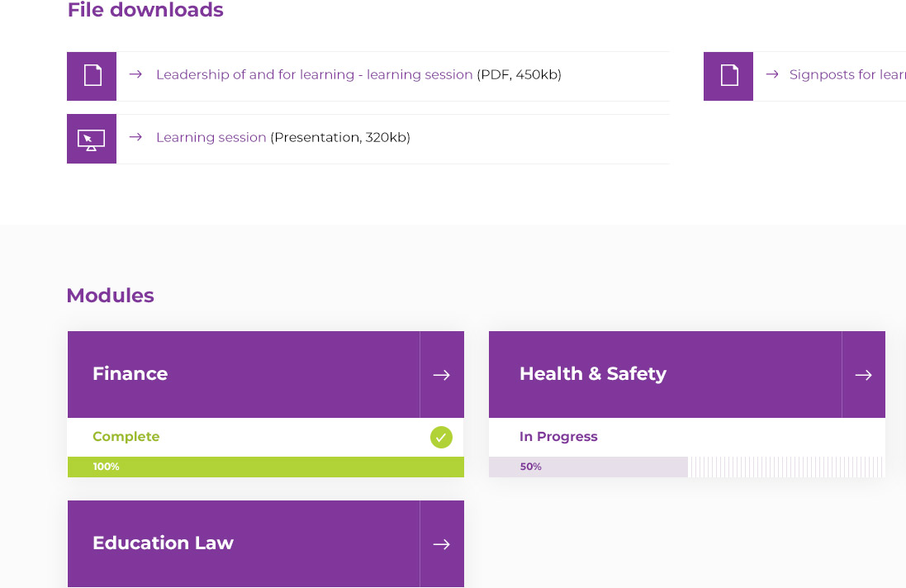Click the green Complete checkmark icon
Image resolution: width=906 pixels, height=588 pixels.
point(441,437)
